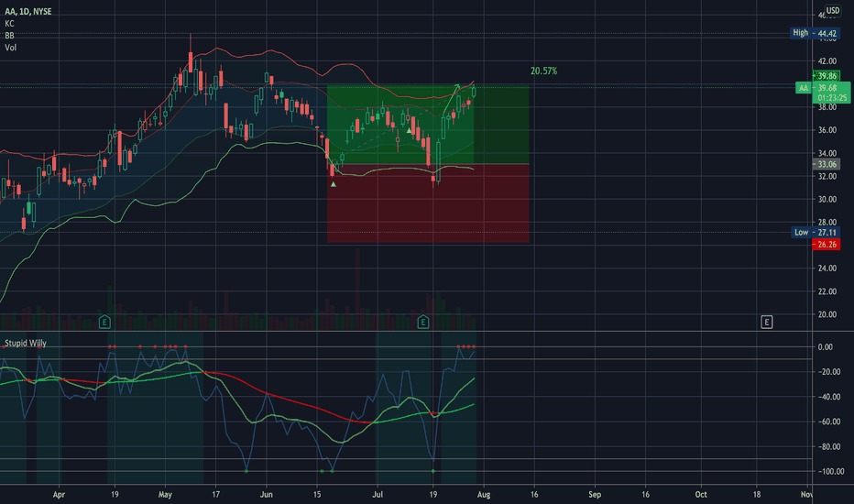Click the green up-arrow signal below the June low
Image resolution: width=854 pixels, height=504 pixels.
click(334, 184)
